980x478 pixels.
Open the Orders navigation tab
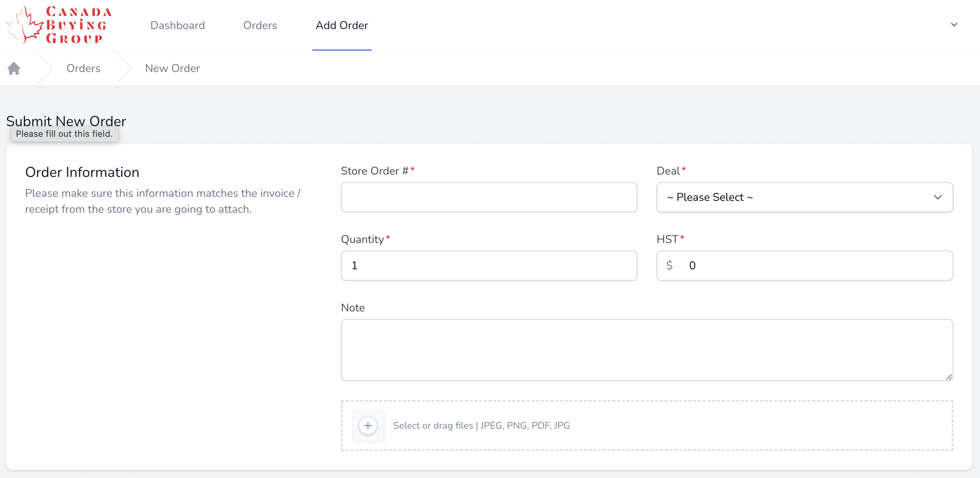click(x=260, y=25)
